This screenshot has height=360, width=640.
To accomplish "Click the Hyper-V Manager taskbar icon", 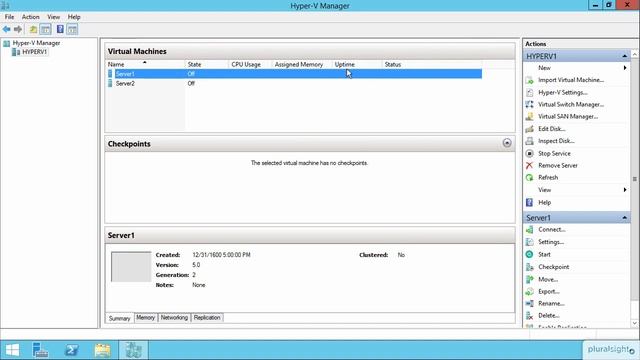I will tap(133, 350).
